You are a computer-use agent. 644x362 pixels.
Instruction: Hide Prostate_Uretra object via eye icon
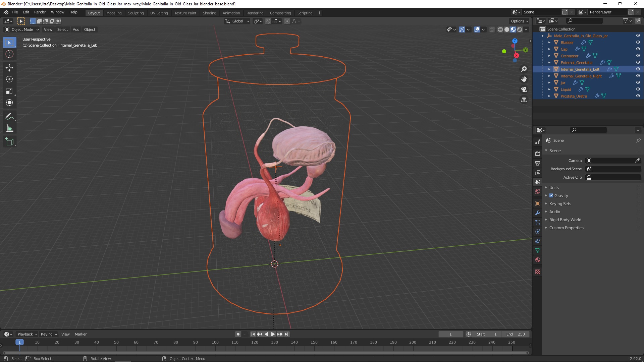point(638,96)
